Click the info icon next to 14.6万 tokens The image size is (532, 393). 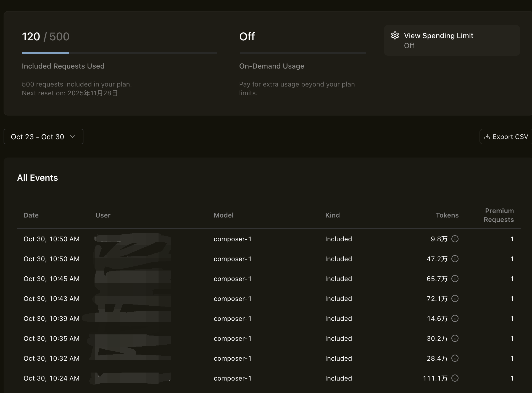(455, 318)
